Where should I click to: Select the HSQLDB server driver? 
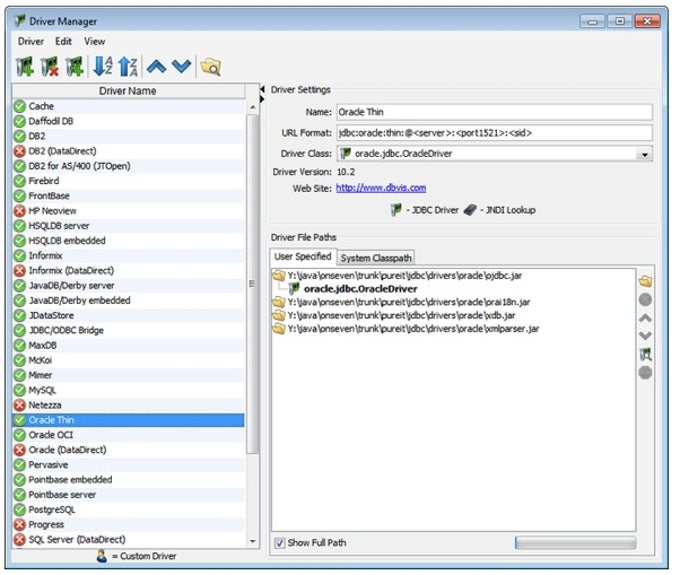coord(128,226)
